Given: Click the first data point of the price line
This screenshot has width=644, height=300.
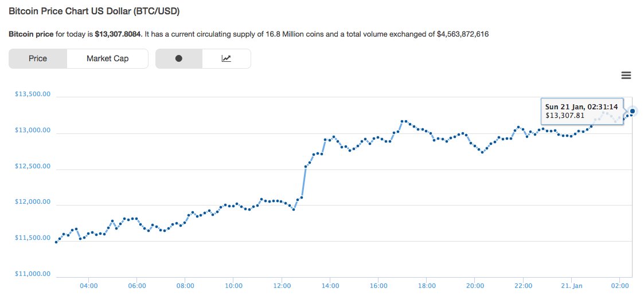Looking at the screenshot, I should [56, 242].
